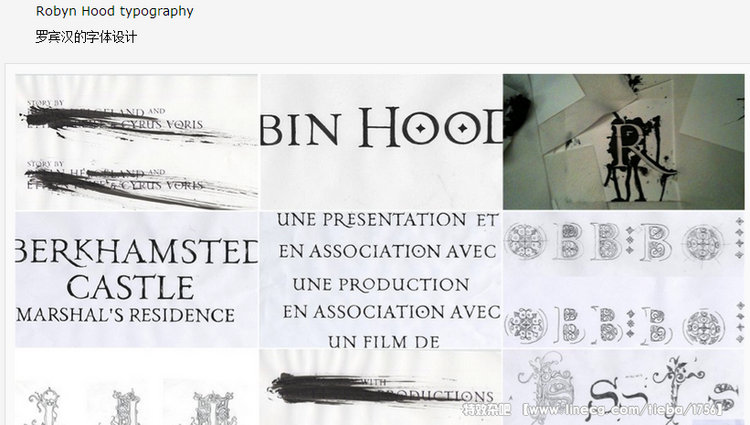The width and height of the screenshot is (750, 425).
Task: Open the French credits "Une Presentation" image
Action: pyautogui.click(x=381, y=280)
